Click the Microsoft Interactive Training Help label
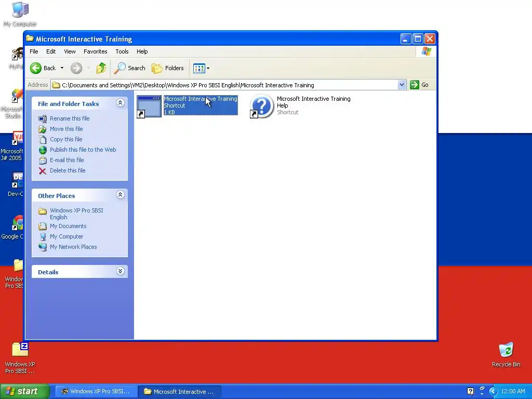The image size is (532, 399). [x=313, y=102]
